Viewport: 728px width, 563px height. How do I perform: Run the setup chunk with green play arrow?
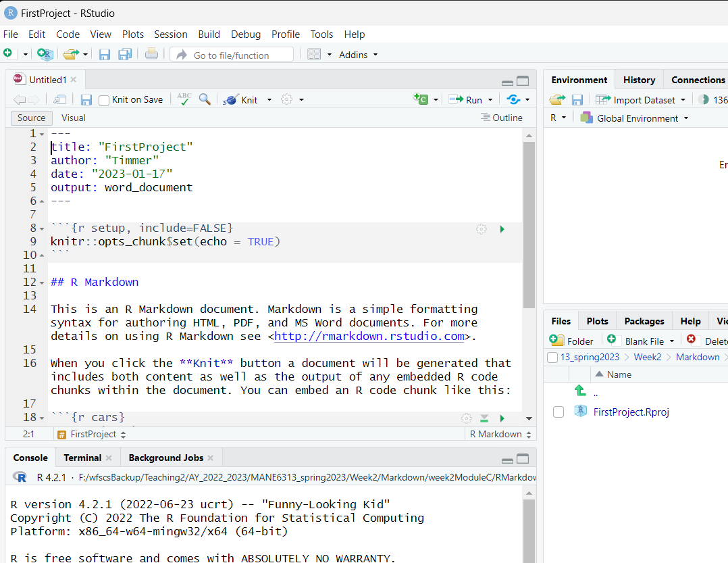[x=502, y=229]
